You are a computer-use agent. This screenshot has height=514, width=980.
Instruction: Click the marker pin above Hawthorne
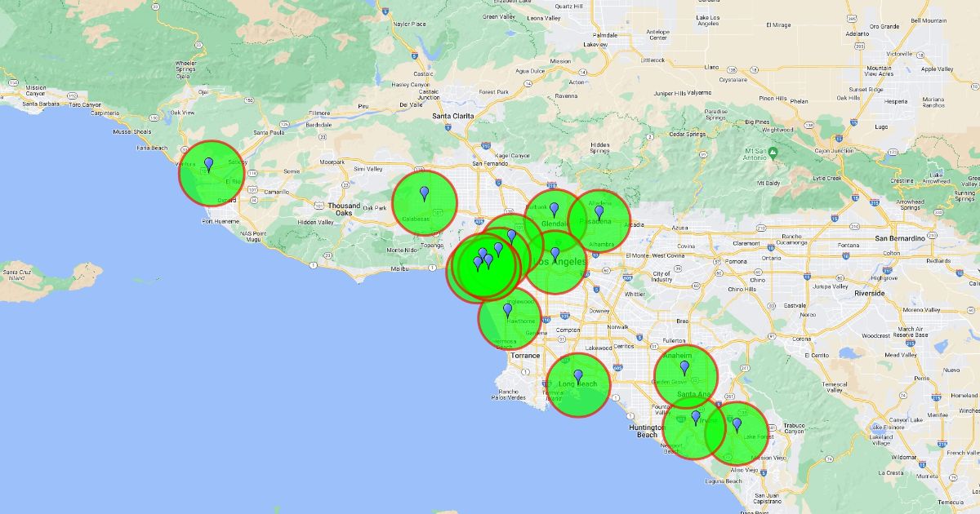[507, 310]
